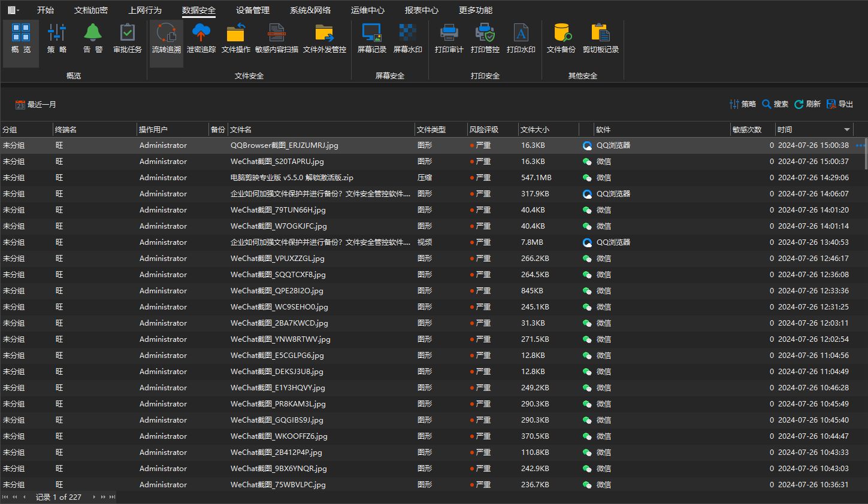Click the 547.1MB file size cell
This screenshot has height=504, width=868.
(537, 178)
